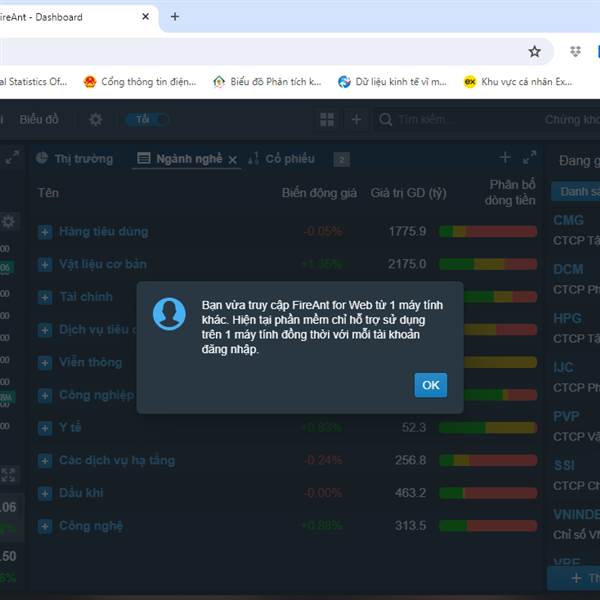Expand the Dầu khí sector row

coord(45,493)
